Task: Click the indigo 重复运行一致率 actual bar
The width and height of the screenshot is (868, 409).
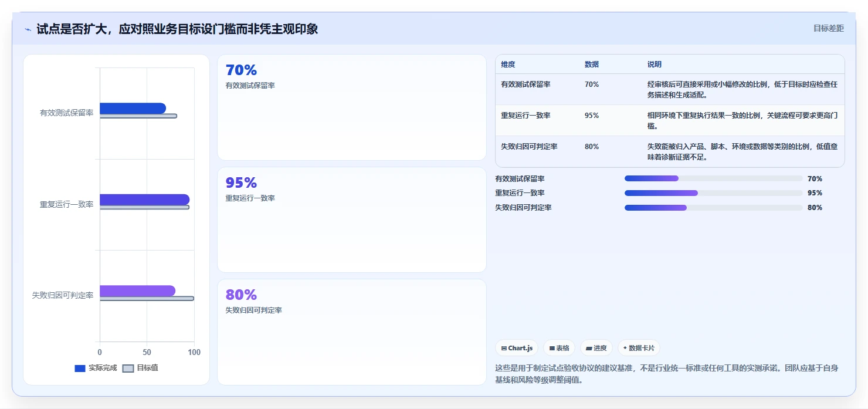Action: pyautogui.click(x=144, y=200)
